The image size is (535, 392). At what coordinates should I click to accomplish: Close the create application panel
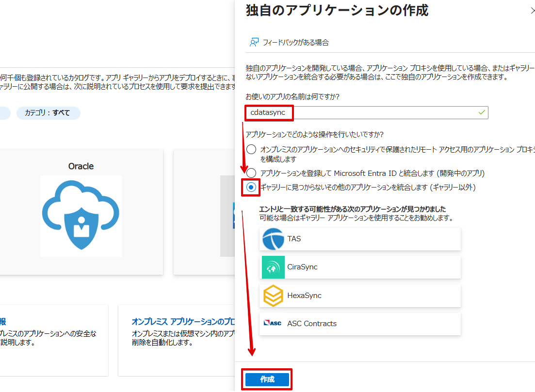(532, 11)
